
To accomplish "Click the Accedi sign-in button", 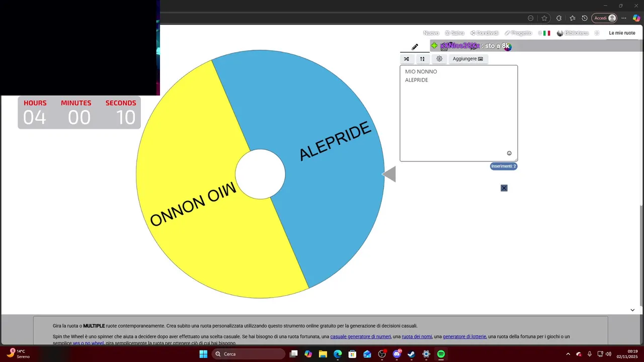I will [604, 18].
